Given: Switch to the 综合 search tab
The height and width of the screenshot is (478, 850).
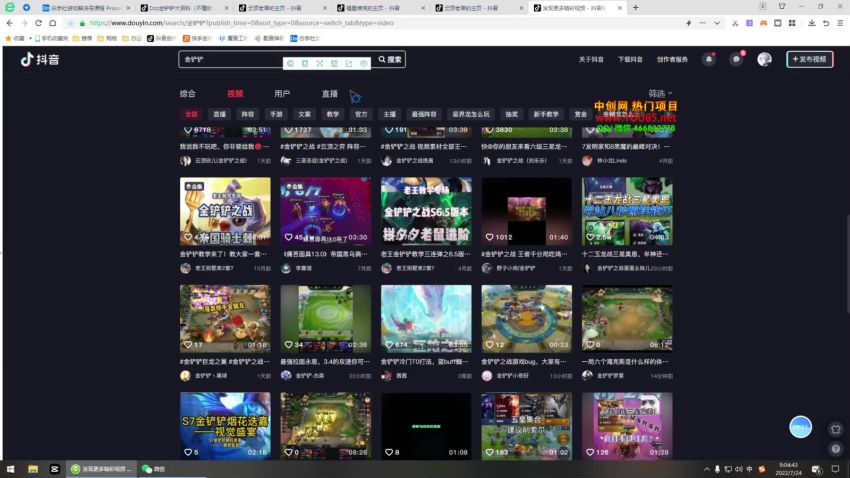Looking at the screenshot, I should coord(188,94).
